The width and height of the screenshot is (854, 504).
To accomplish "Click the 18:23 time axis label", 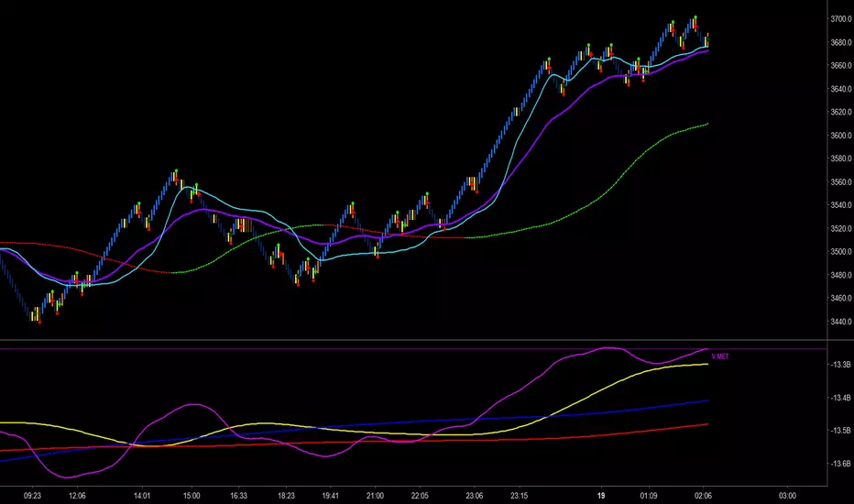I will 286,496.
